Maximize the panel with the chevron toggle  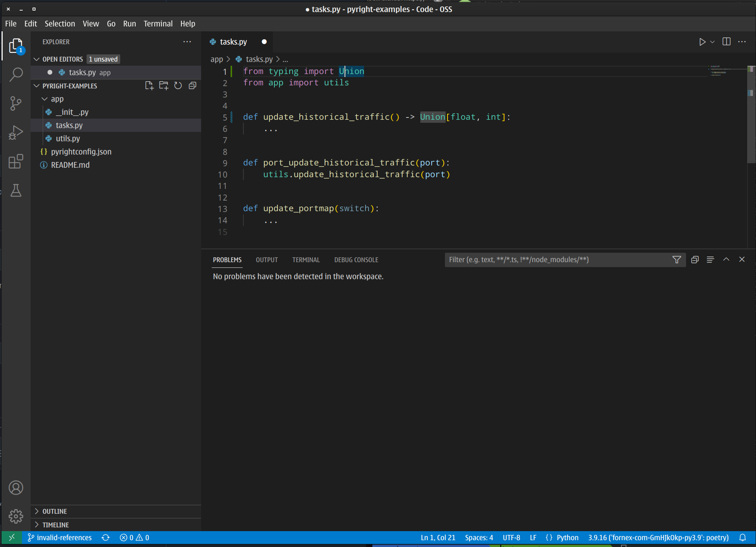(726, 260)
